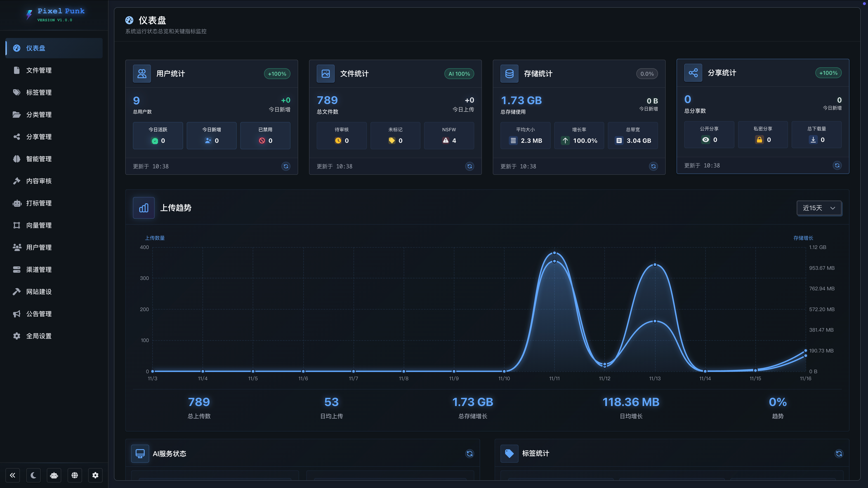Refresh the 文件统计 card data
The image size is (868, 488).
[469, 166]
